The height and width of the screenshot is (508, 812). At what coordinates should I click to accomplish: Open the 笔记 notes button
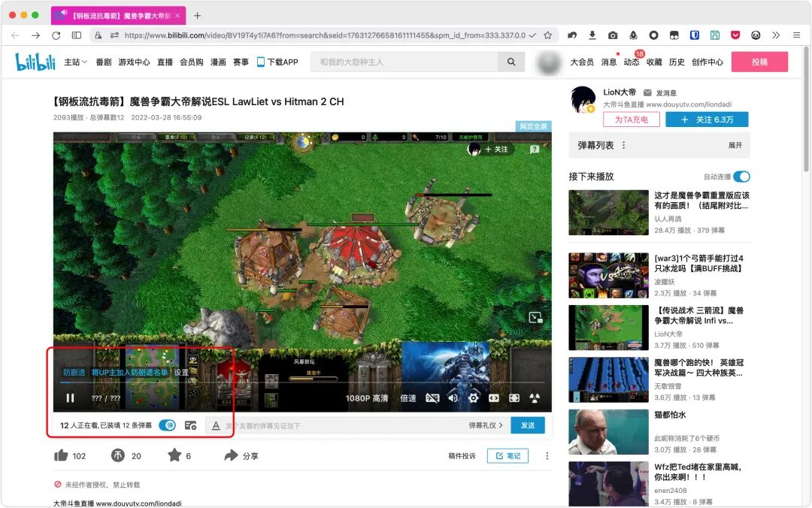pos(508,455)
